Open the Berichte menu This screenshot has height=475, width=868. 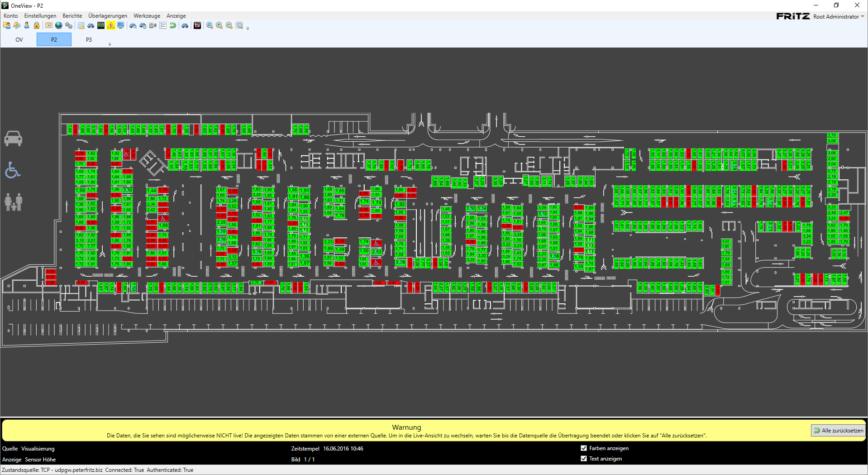click(x=72, y=15)
